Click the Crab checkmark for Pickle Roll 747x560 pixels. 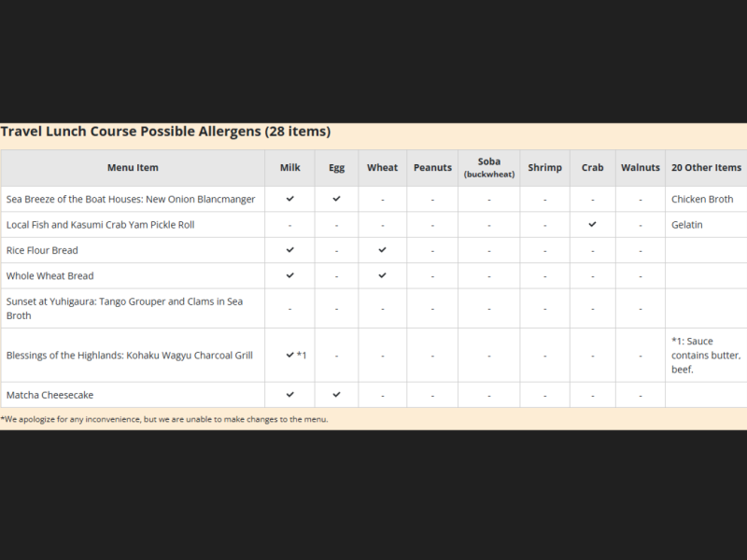click(x=592, y=224)
